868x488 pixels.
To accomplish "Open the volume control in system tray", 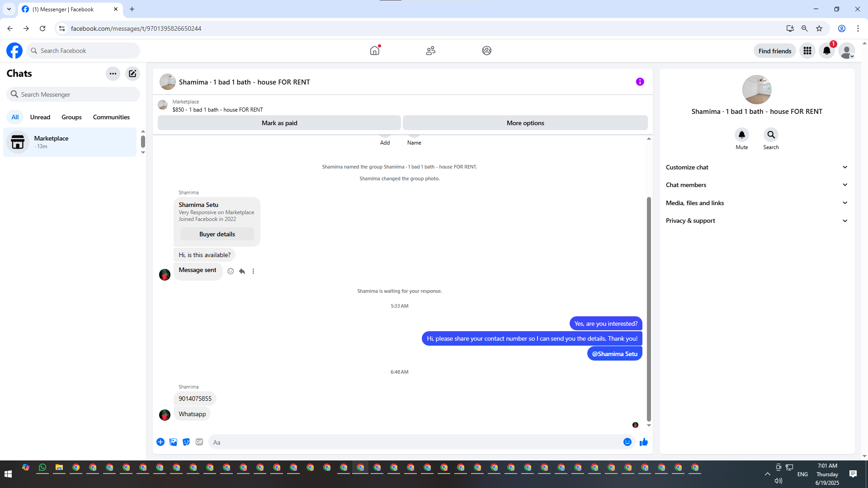I will (x=778, y=481).
